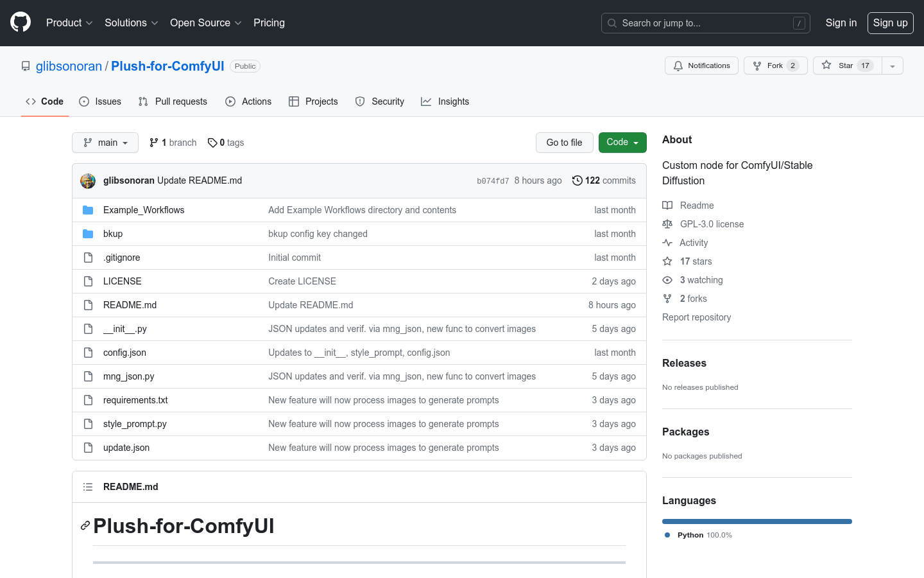
Task: Click the config.json file icon
Action: [88, 353]
